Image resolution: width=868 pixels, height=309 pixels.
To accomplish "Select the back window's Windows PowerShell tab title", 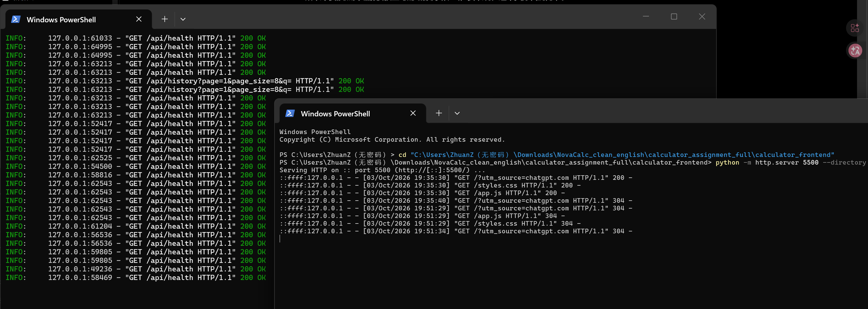I will coord(61,20).
